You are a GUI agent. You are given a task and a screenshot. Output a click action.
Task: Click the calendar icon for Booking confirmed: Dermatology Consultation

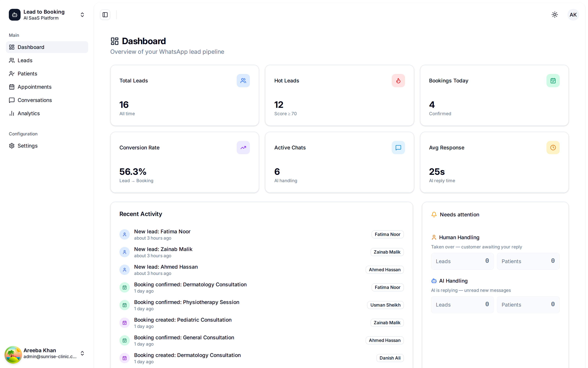click(124, 287)
